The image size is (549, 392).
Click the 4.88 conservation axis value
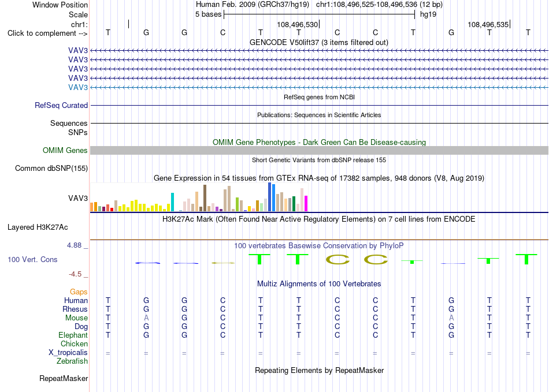(74, 245)
